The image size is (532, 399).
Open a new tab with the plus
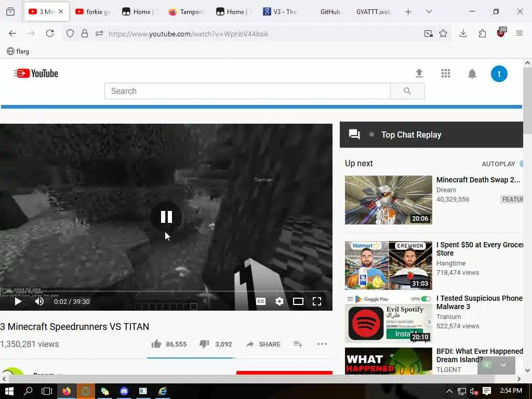pyautogui.click(x=408, y=12)
